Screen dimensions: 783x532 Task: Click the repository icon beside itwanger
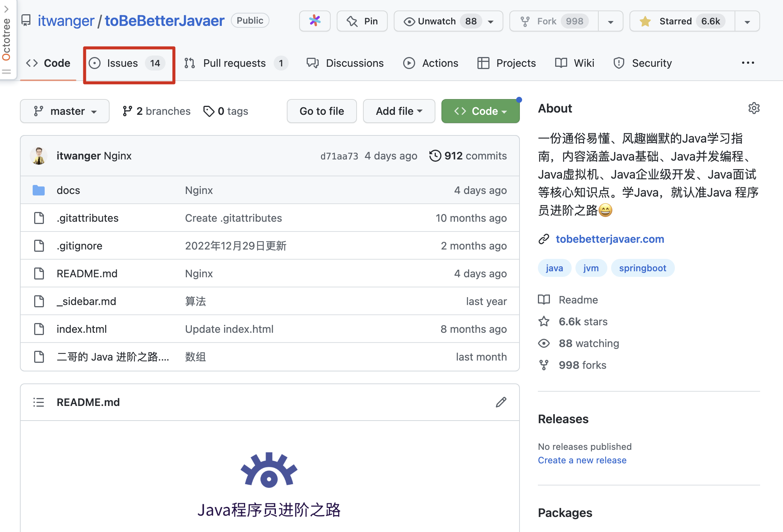(x=26, y=21)
